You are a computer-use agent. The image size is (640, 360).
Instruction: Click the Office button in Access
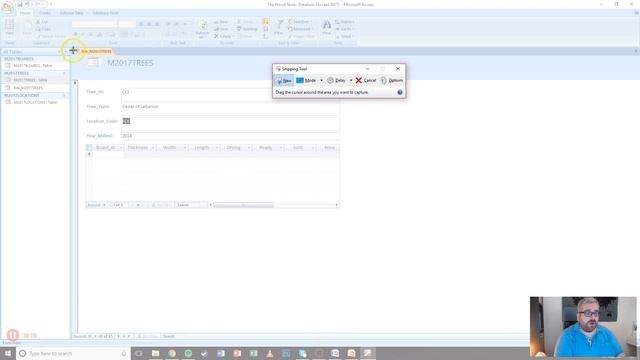(7, 7)
